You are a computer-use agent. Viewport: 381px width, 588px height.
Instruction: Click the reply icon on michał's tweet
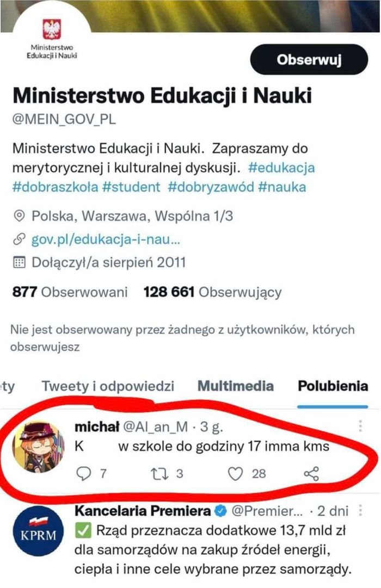(x=83, y=474)
